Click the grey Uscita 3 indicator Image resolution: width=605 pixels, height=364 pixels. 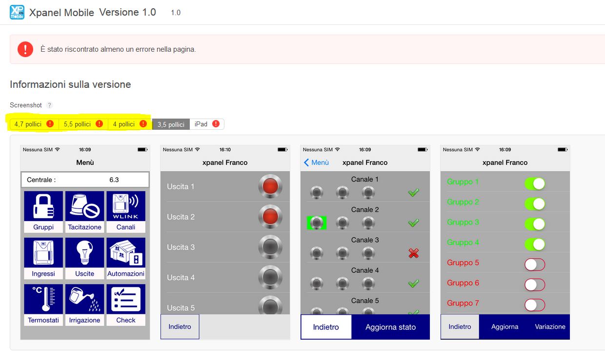click(270, 247)
